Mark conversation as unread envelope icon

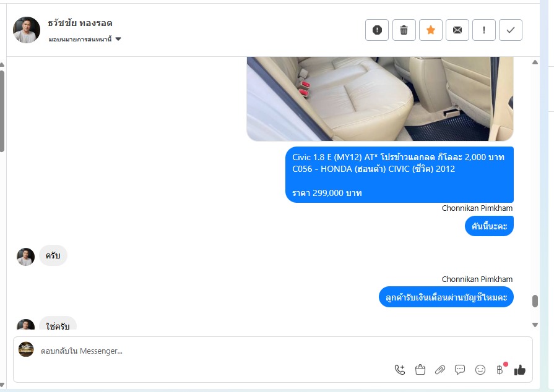point(457,30)
